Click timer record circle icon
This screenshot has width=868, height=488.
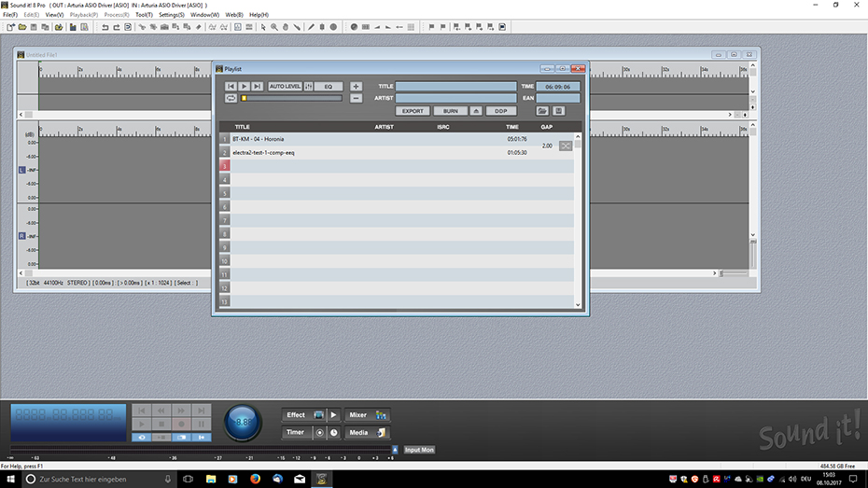[319, 433]
